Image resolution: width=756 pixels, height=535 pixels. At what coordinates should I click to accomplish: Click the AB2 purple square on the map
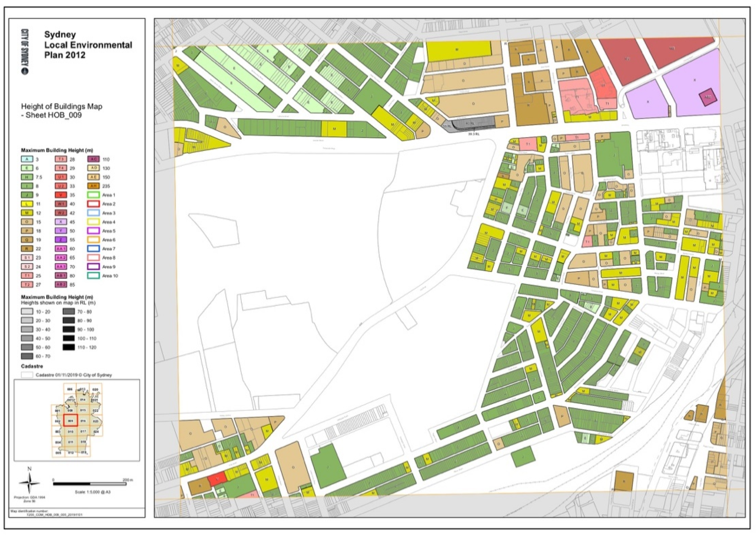click(x=708, y=97)
